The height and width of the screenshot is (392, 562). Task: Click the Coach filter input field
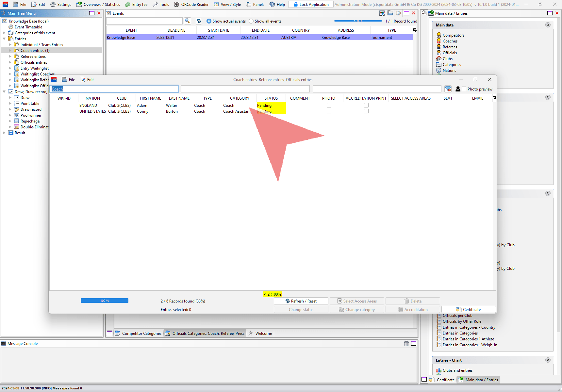pos(114,89)
